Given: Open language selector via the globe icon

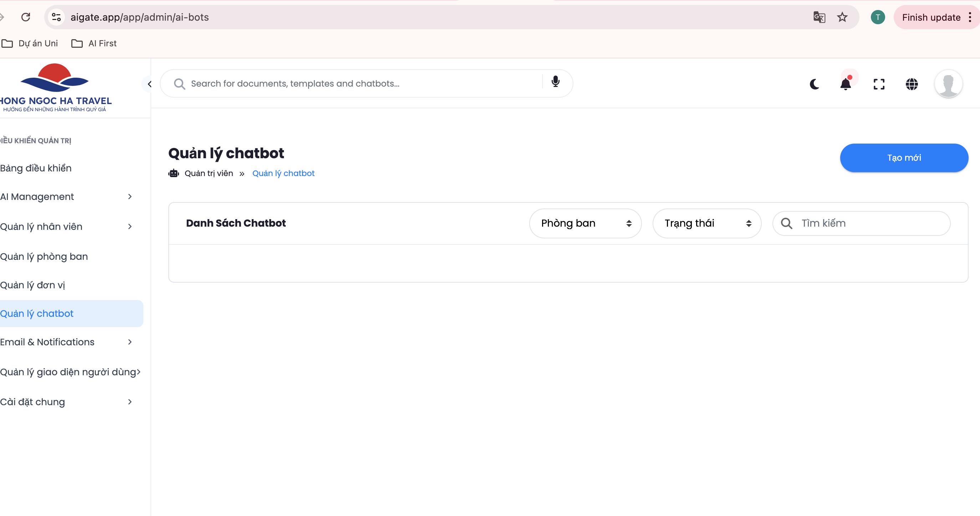Looking at the screenshot, I should (912, 84).
